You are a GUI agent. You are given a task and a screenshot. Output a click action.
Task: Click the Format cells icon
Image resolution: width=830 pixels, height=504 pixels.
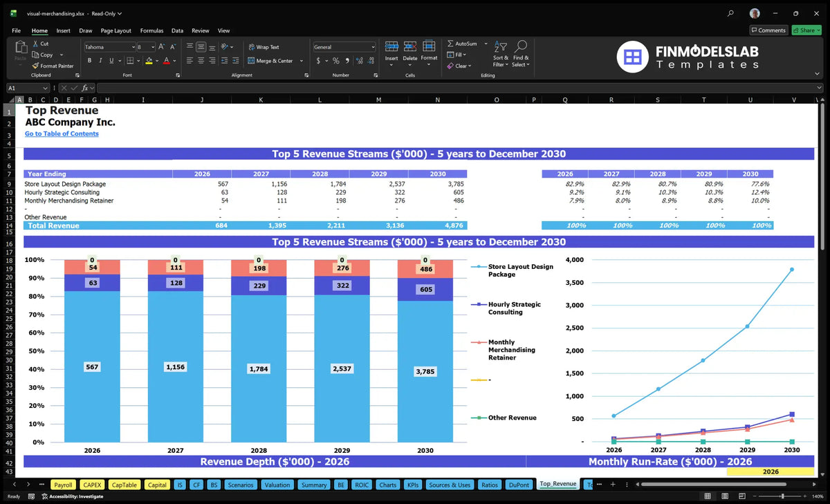click(429, 46)
